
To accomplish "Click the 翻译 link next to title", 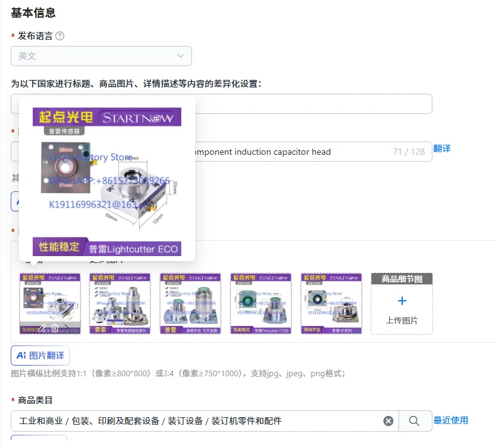I will point(442,148).
